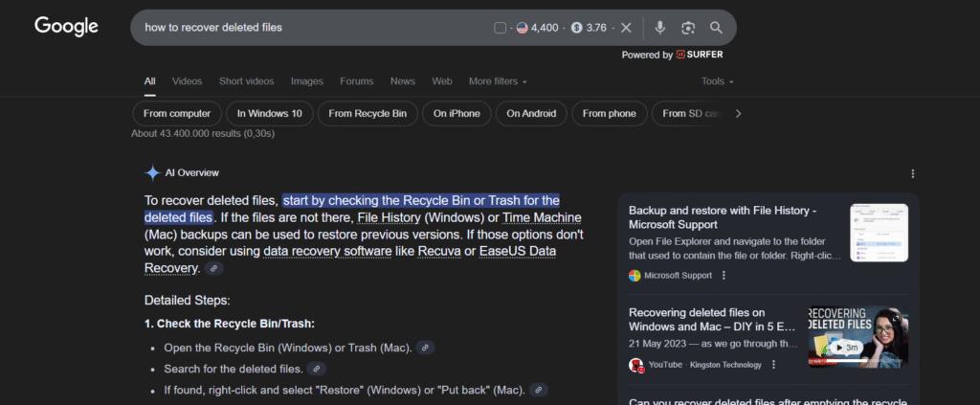Open the Short videos tab
Viewport: 980px width, 405px height.
click(246, 81)
